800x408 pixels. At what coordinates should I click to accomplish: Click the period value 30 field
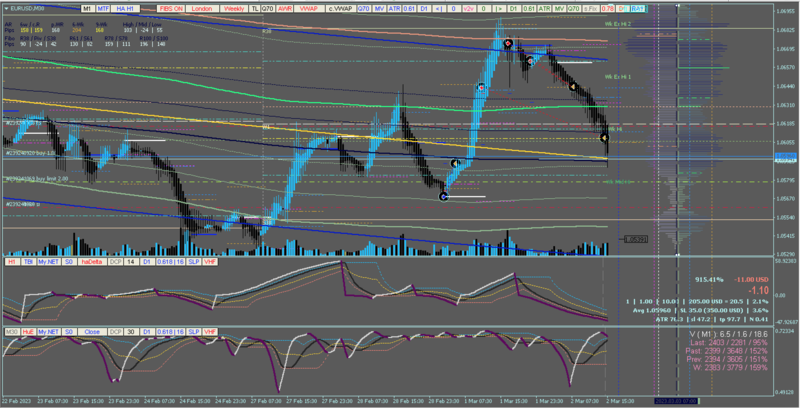pos(131,332)
